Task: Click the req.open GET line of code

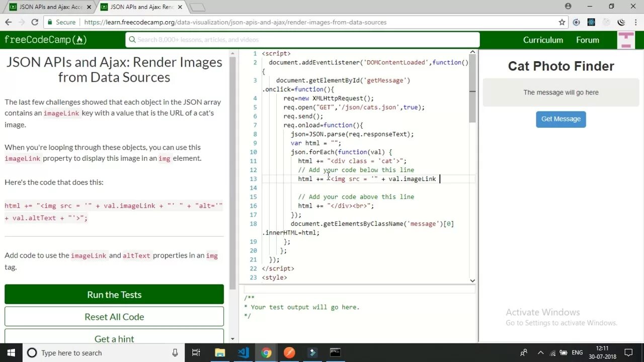Action: 354,108
